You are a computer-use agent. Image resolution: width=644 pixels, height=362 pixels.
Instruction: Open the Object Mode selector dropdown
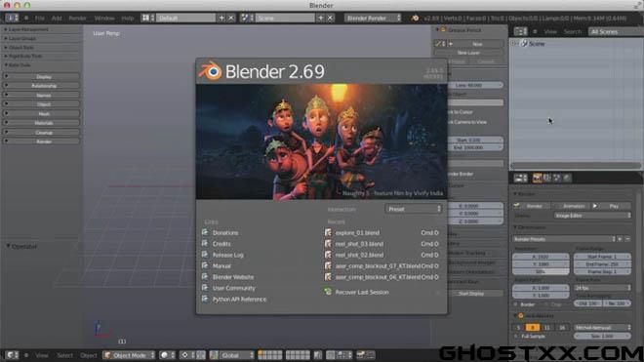click(129, 355)
